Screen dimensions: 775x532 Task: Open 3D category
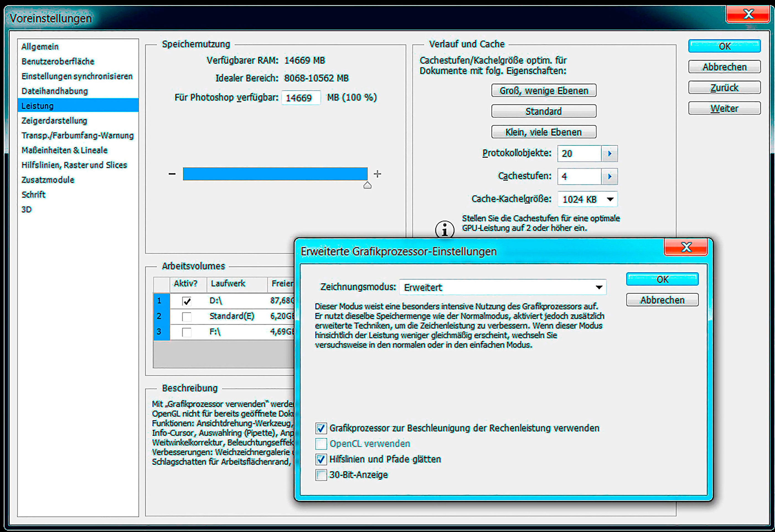point(78,209)
